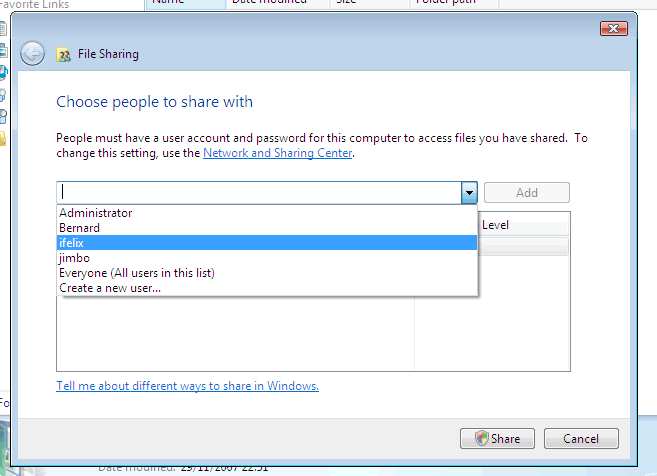Viewport: 657px width, 476px height.
Task: Focus the user name text field
Action: coord(258,193)
